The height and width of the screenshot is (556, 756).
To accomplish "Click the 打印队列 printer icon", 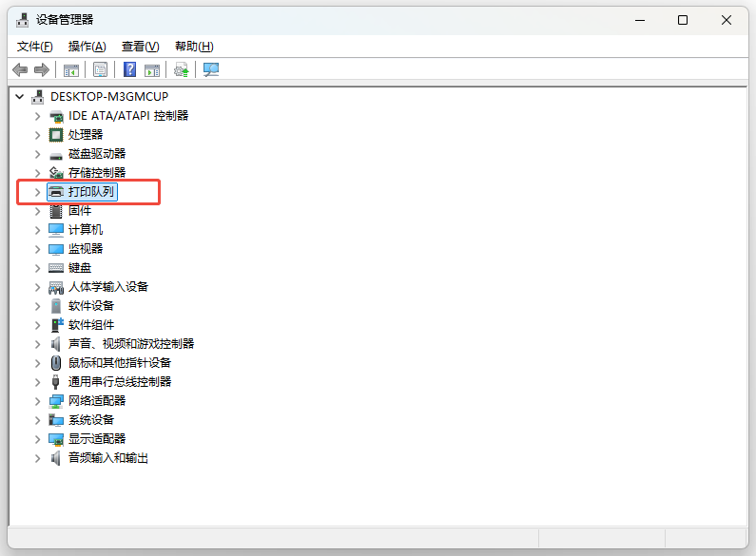I will point(56,192).
